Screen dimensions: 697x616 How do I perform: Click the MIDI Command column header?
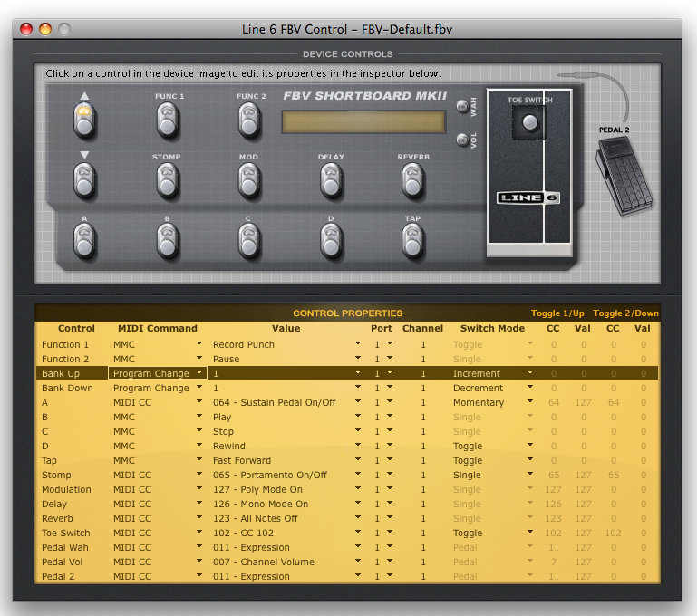coord(158,328)
